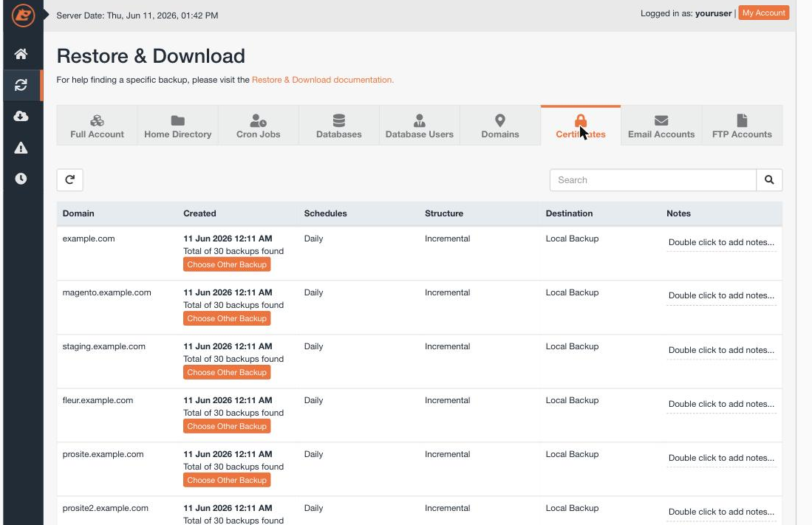Click the JetBackup logo icon
Screen dimensions: 812x525
tap(23, 15)
